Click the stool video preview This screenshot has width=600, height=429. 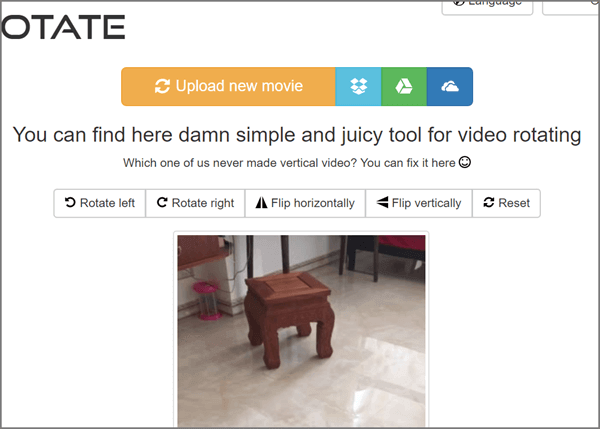(x=301, y=331)
